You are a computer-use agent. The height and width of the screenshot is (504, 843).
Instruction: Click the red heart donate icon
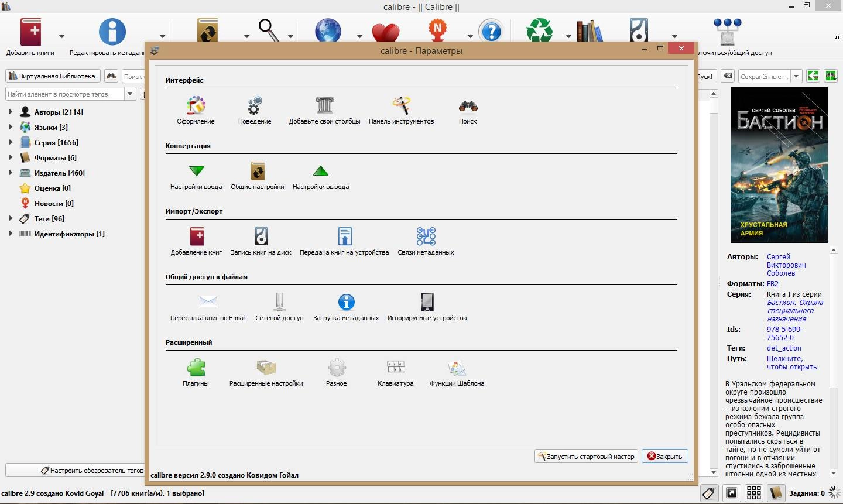[386, 32]
